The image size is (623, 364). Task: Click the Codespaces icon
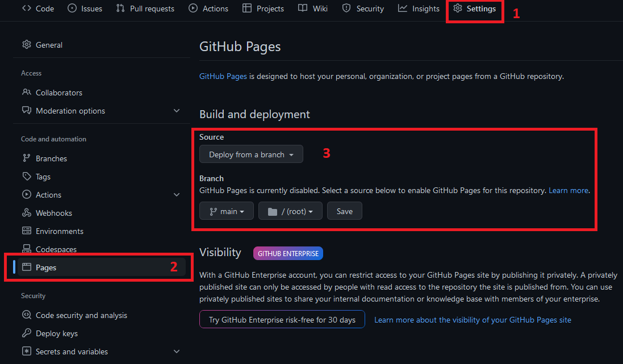[x=27, y=249]
